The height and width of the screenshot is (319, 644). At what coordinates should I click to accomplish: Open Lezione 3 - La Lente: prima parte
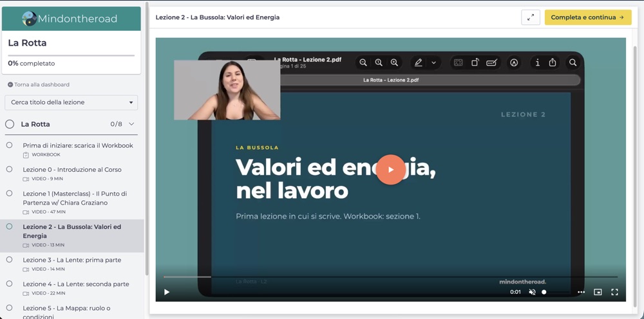click(x=72, y=260)
